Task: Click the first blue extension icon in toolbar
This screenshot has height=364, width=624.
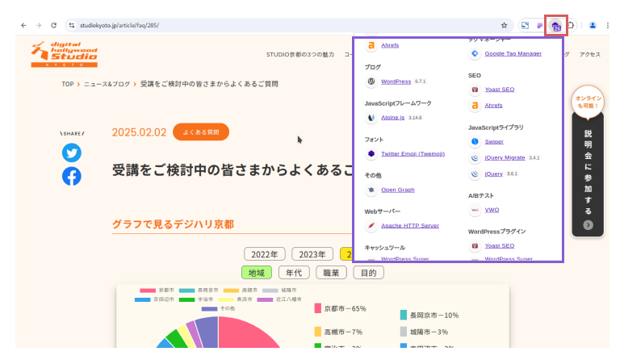Action: (526, 26)
